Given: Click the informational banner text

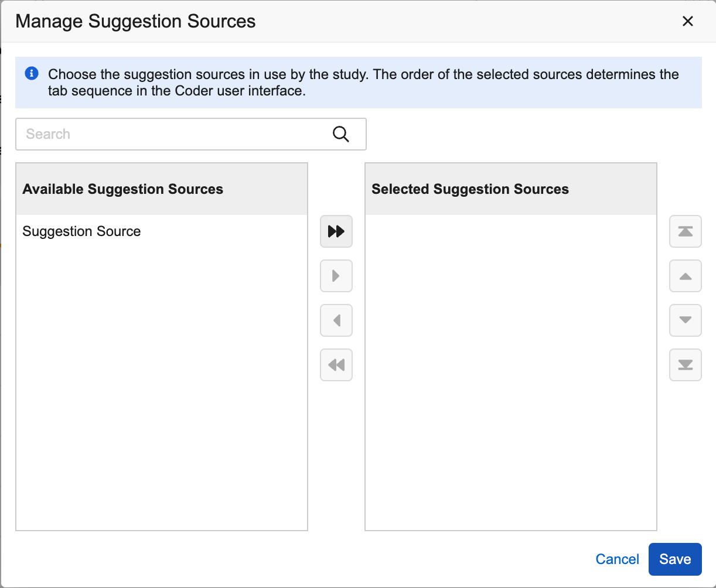Looking at the screenshot, I should coord(363,83).
